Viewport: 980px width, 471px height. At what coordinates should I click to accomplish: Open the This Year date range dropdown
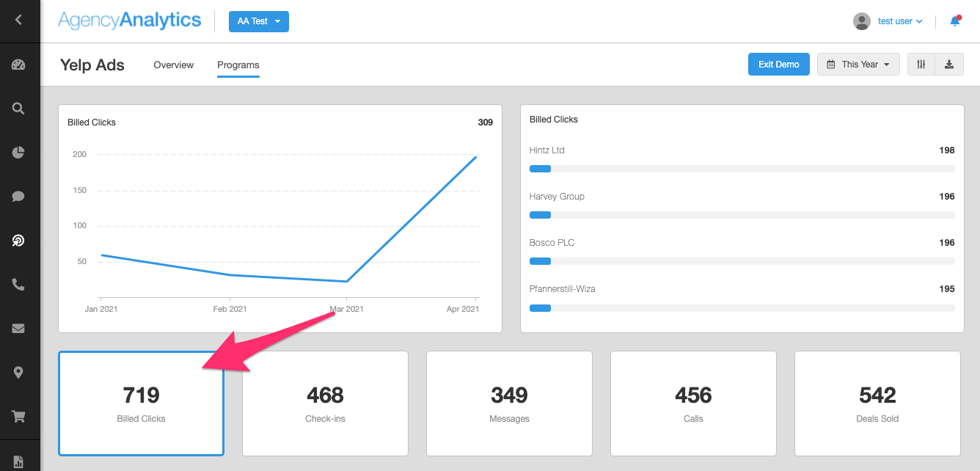[x=858, y=65]
